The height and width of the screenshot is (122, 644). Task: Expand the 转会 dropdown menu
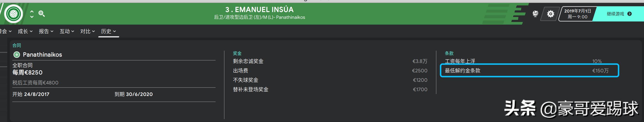click(5, 31)
